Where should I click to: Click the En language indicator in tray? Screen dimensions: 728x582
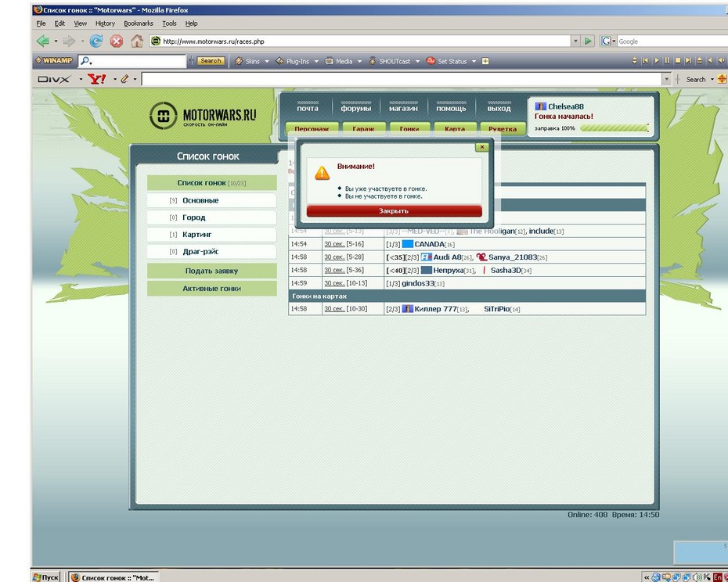(x=718, y=577)
